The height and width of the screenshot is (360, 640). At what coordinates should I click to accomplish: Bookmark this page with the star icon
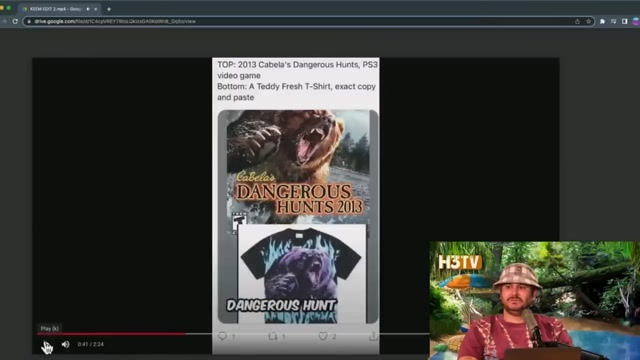[x=589, y=21]
